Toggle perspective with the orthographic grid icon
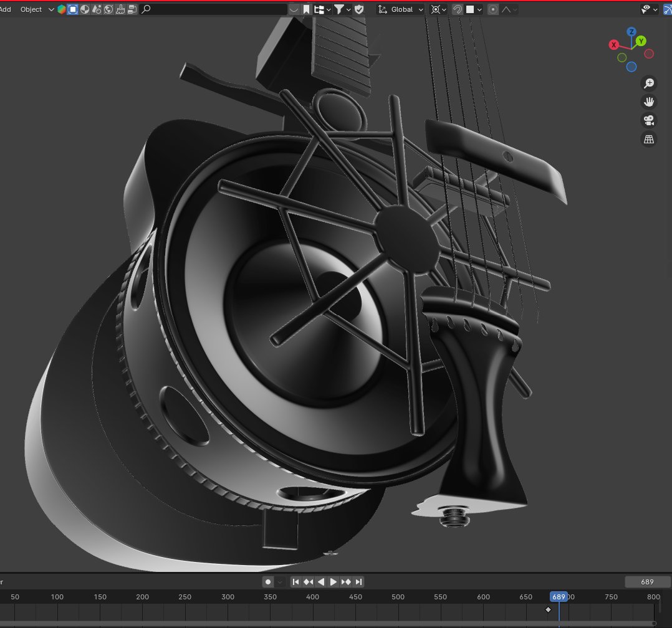 tap(649, 139)
